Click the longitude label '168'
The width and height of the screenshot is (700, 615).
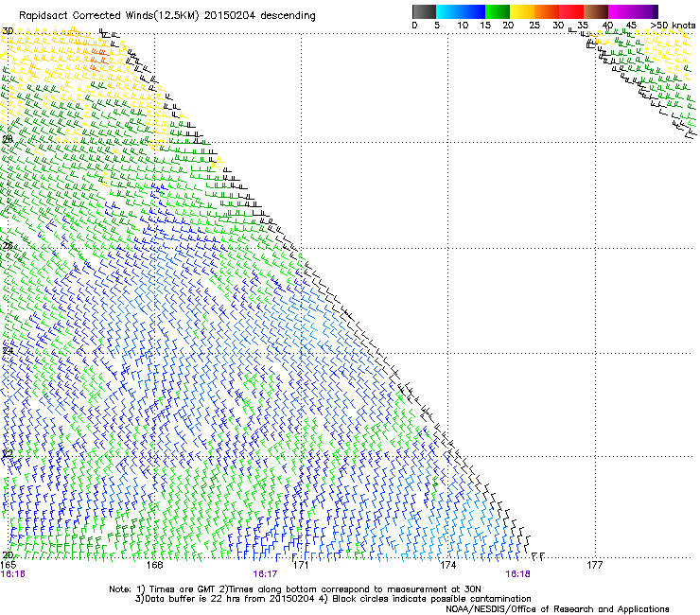154,565
